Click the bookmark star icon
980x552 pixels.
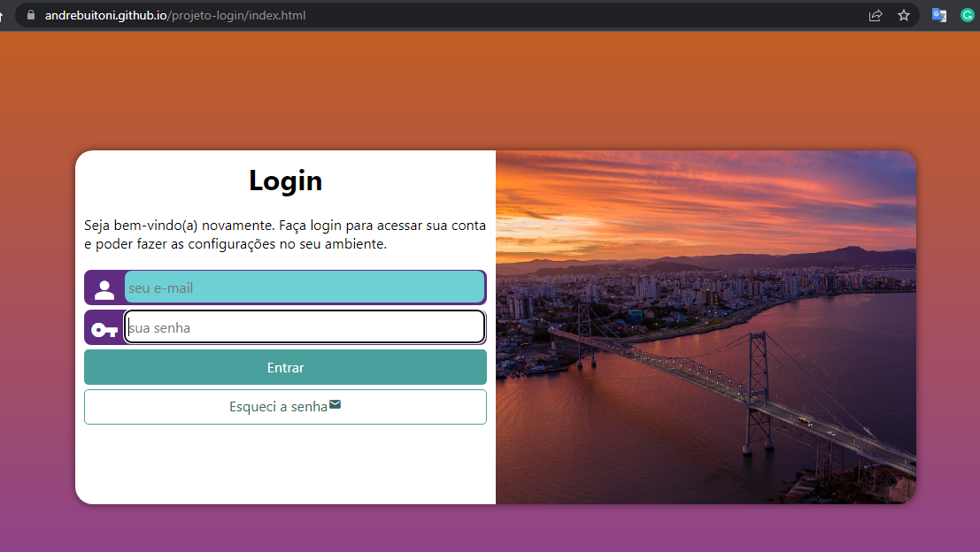tap(903, 15)
